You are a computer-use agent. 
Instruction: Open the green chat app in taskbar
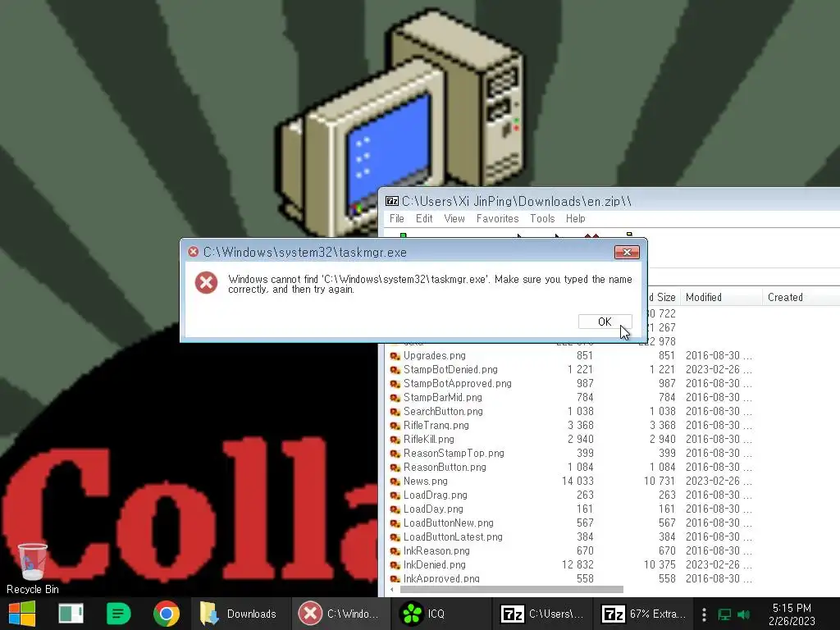[x=118, y=614]
